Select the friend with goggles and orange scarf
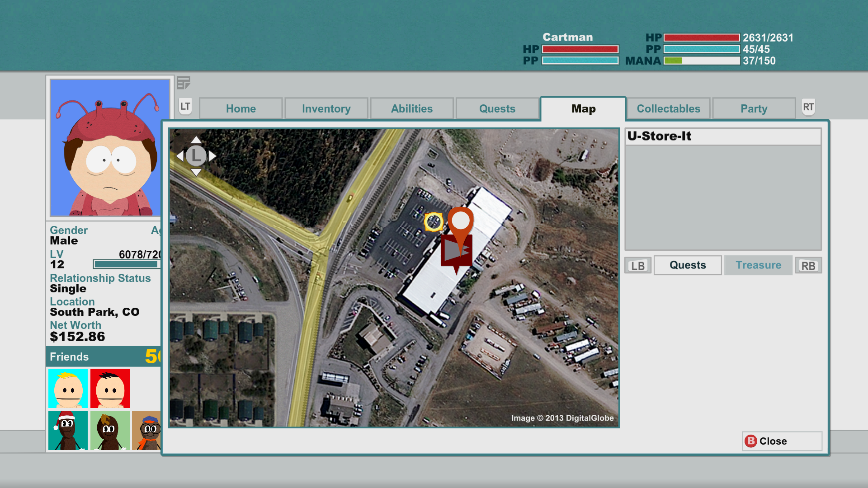Viewport: 868px width, 488px height. 146,430
